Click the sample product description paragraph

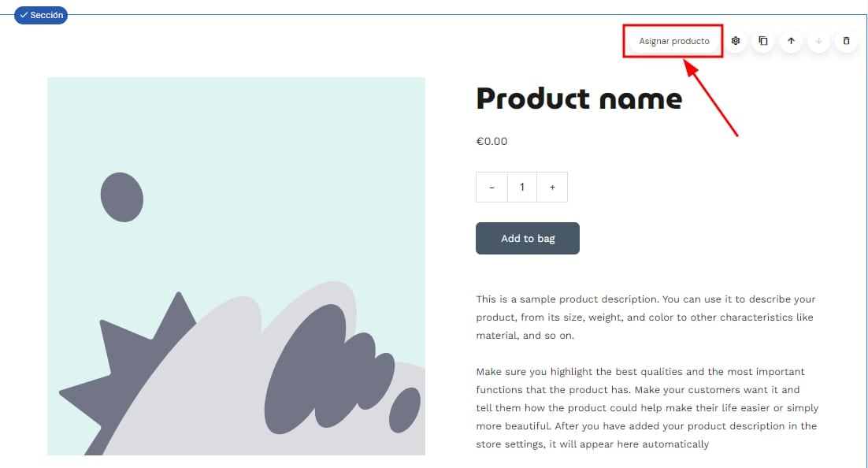click(x=645, y=318)
